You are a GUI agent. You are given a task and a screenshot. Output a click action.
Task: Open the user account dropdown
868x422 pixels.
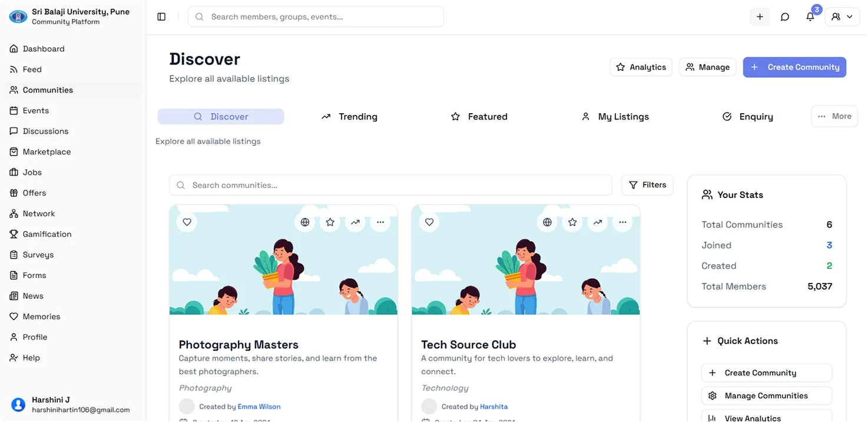[842, 17]
